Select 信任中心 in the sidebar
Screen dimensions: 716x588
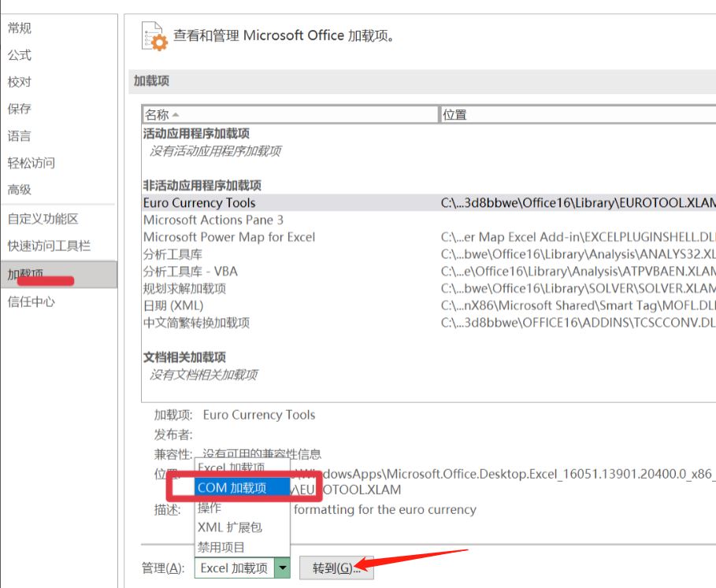(32, 301)
